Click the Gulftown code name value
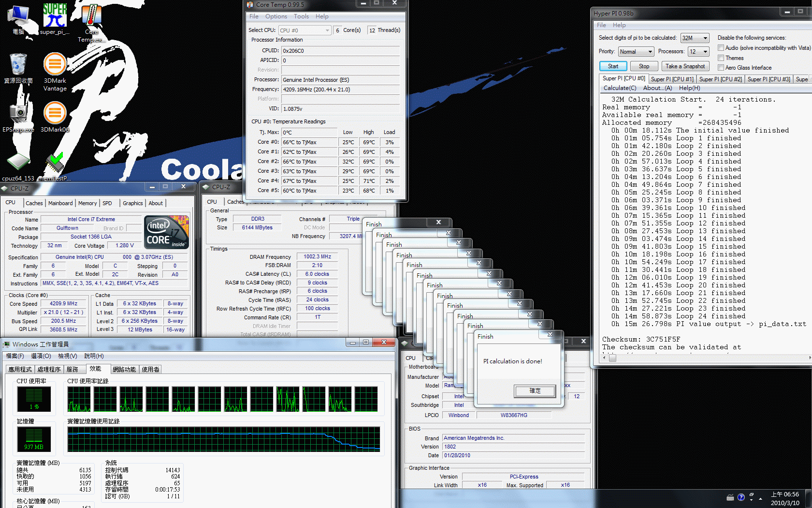Viewport: 812px width, 508px height. [x=67, y=228]
